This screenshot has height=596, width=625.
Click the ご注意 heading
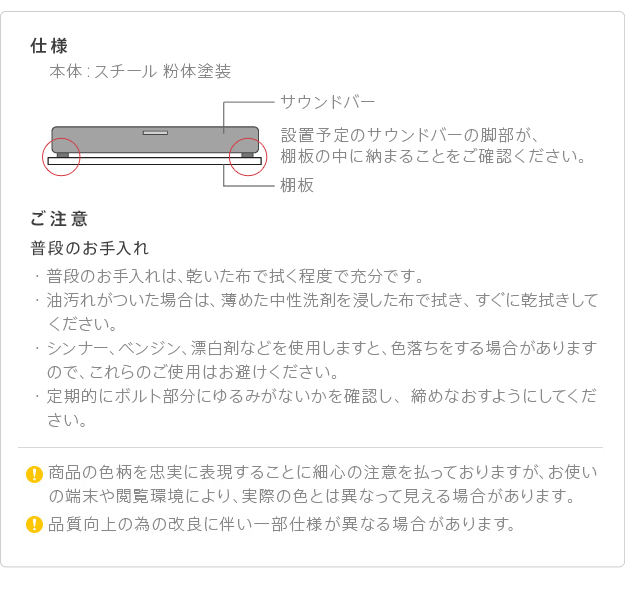pyautogui.click(x=59, y=219)
